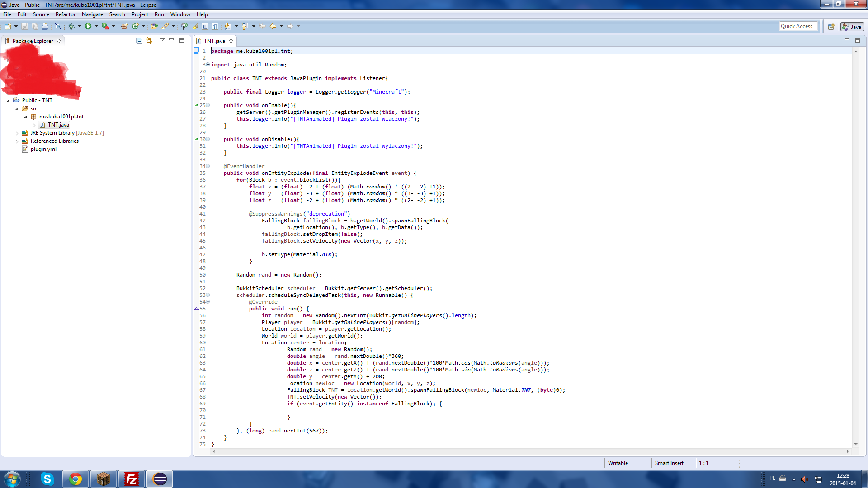This screenshot has width=868, height=488.
Task: Open FileZilla from the taskbar
Action: [131, 479]
